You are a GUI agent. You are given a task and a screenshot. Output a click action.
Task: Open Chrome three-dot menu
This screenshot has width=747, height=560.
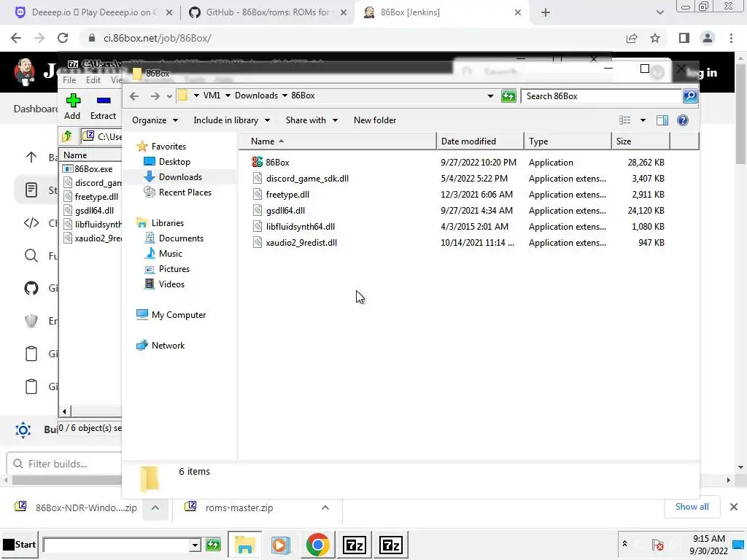(x=731, y=38)
